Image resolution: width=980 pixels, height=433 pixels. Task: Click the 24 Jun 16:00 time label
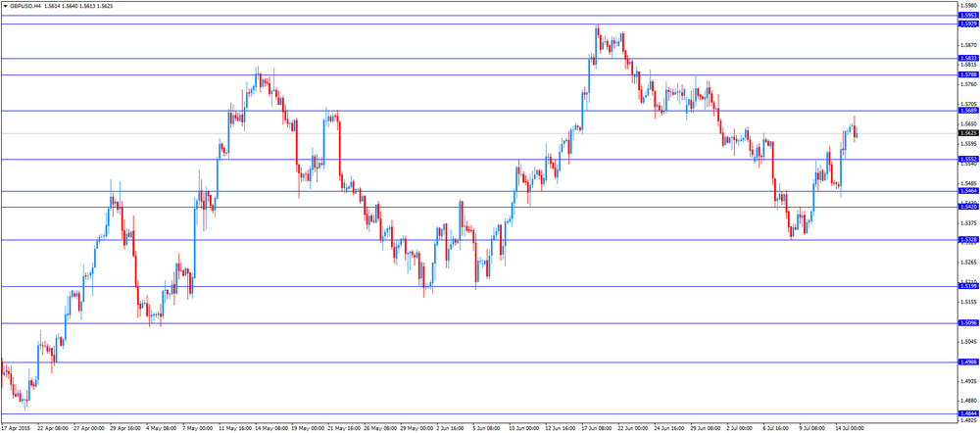tap(668, 429)
